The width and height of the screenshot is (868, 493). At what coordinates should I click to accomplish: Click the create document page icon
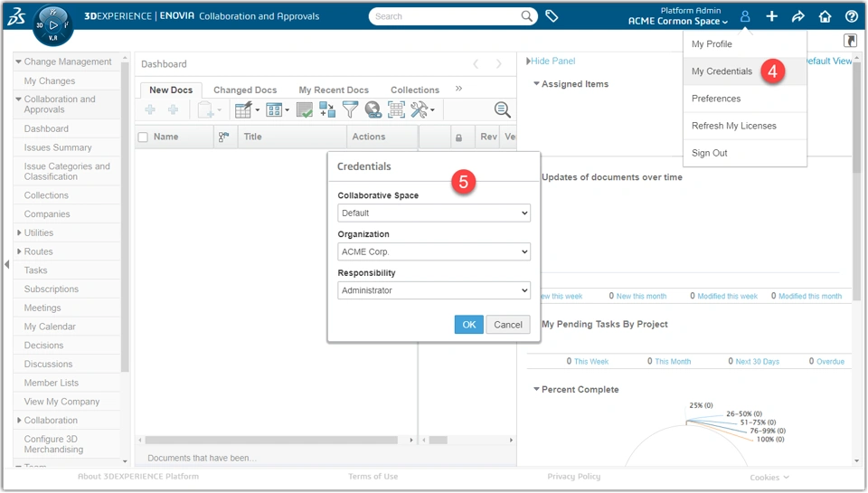(206, 109)
